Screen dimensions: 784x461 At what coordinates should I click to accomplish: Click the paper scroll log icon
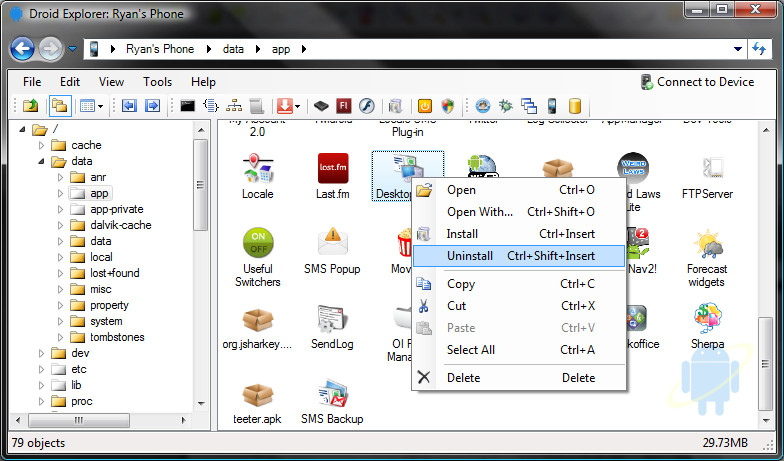click(256, 106)
